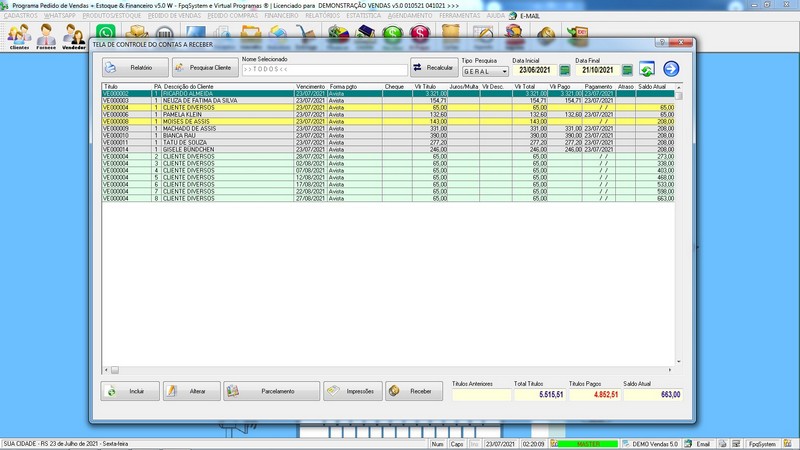Click the green refresh icon
Screen dimensions: 800x450
click(x=647, y=69)
